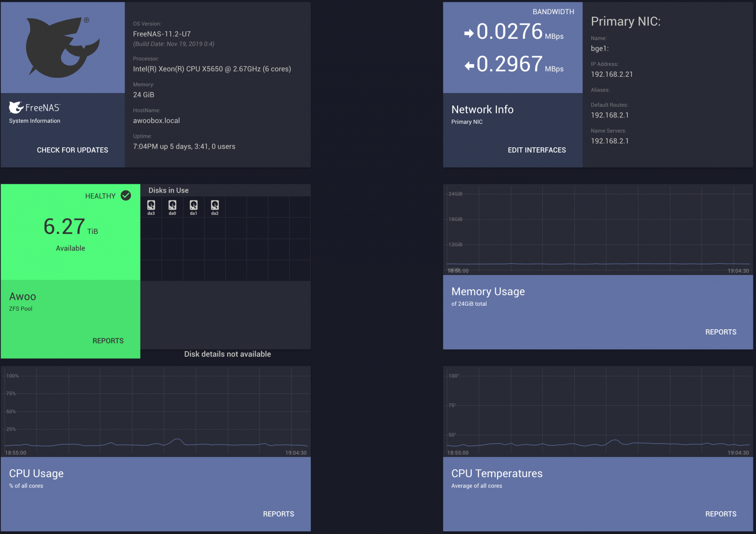Click the Primary NIC: heading
The image size is (756, 534).
coord(626,21)
